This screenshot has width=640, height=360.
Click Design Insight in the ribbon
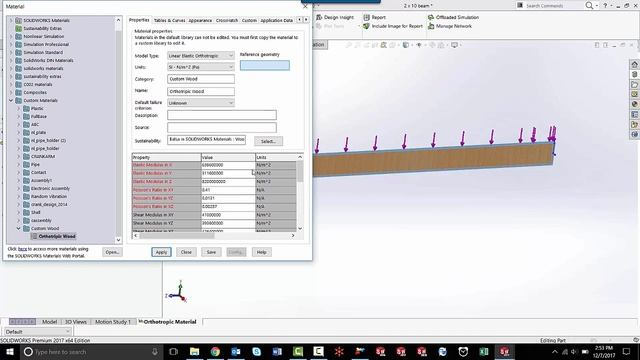pyautogui.click(x=335, y=18)
